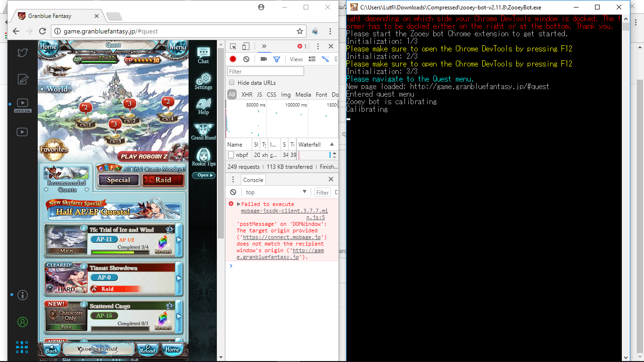The width and height of the screenshot is (644, 362).
Task: Enable the Hide data URLs checkbox
Action: point(231,82)
